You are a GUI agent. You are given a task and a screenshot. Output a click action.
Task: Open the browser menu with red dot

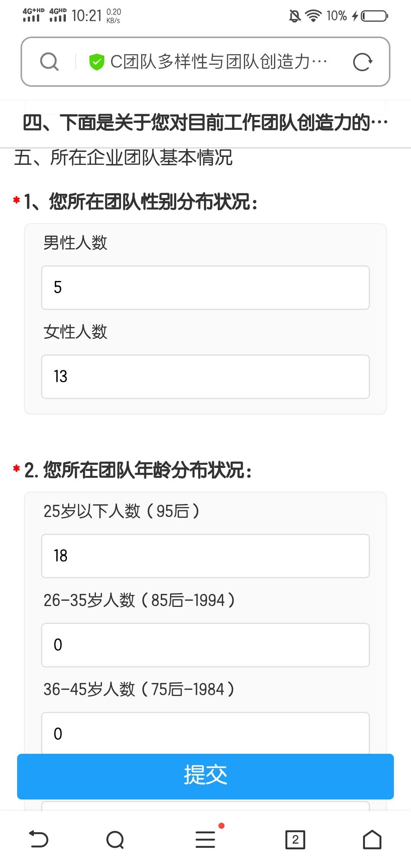pos(205,839)
